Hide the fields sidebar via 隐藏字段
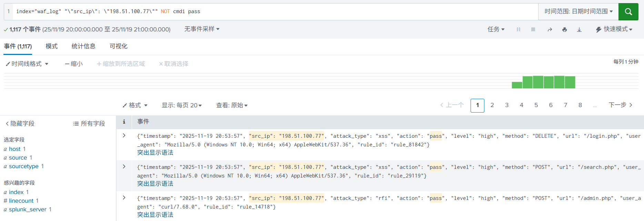Screen dimensions: 644x221 tap(20, 124)
